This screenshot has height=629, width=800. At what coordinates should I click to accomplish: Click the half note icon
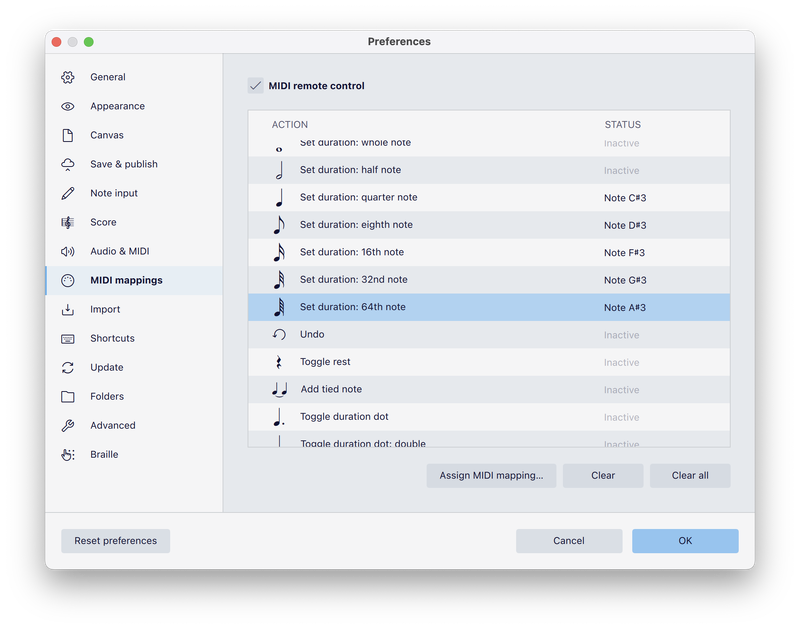pyautogui.click(x=279, y=171)
